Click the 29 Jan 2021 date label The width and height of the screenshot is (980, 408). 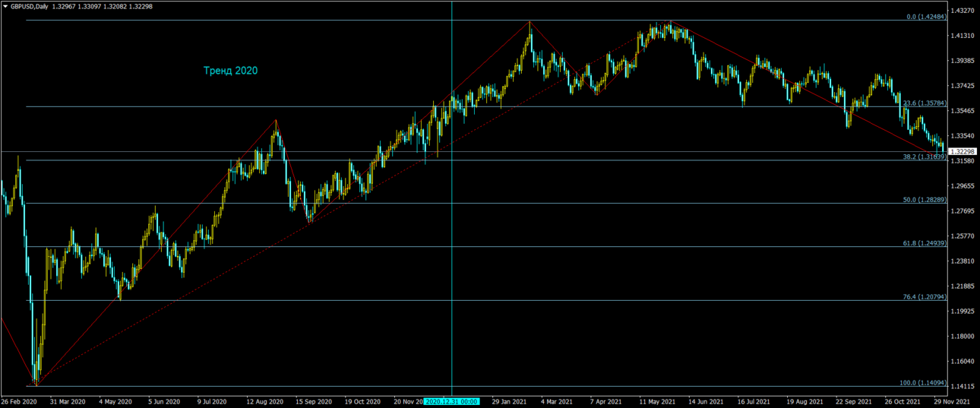511,401
